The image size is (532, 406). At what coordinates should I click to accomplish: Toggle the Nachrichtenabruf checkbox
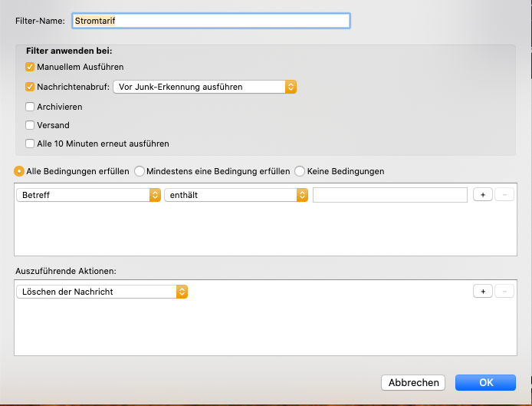pos(30,87)
